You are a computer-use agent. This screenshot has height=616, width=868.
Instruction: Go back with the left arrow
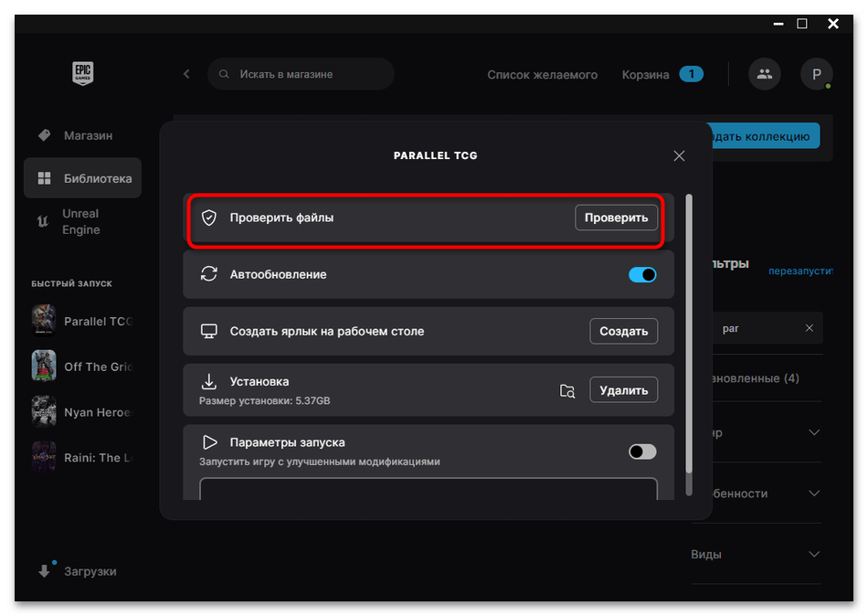pos(186,74)
